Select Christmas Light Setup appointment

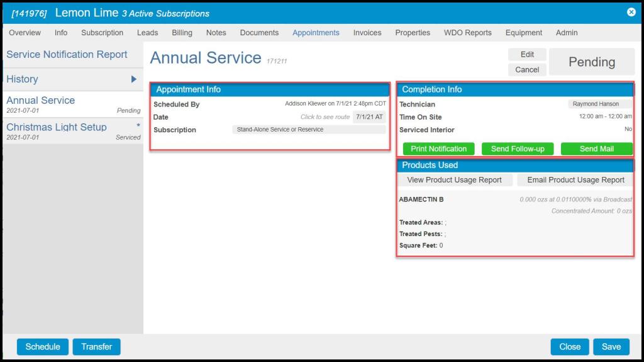pyautogui.click(x=57, y=127)
